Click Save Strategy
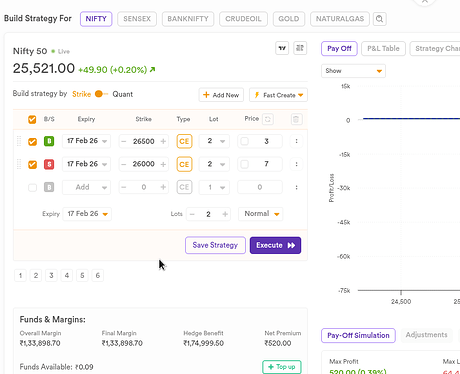Screen dimensions: 460x374 tap(215, 245)
